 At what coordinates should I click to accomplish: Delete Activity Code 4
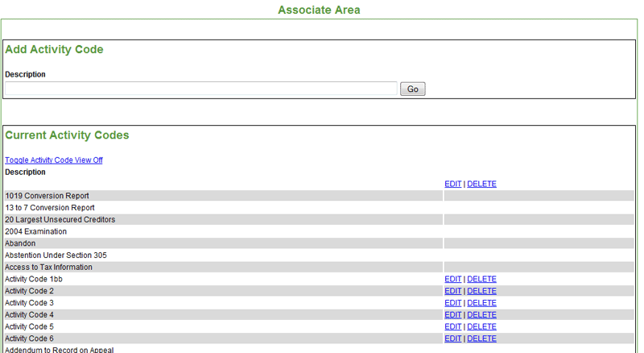point(481,315)
